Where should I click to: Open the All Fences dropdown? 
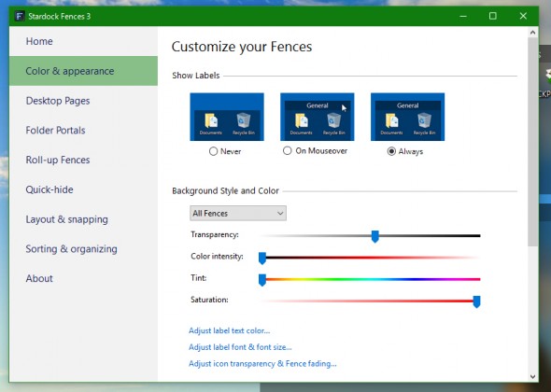[x=238, y=213]
